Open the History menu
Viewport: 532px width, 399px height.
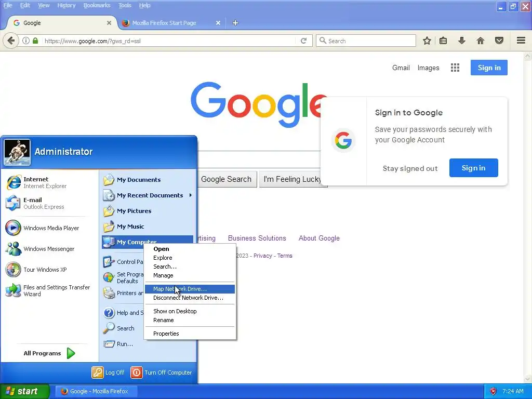point(66,5)
